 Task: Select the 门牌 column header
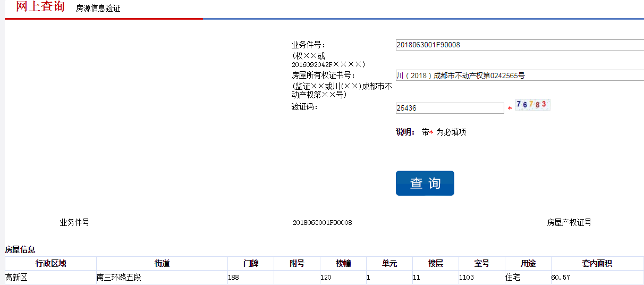[251, 264]
